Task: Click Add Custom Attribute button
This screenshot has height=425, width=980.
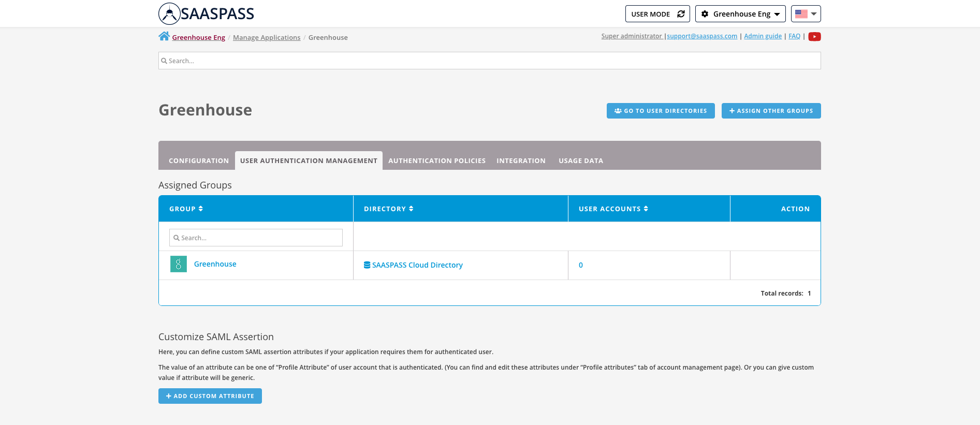Action: (210, 396)
